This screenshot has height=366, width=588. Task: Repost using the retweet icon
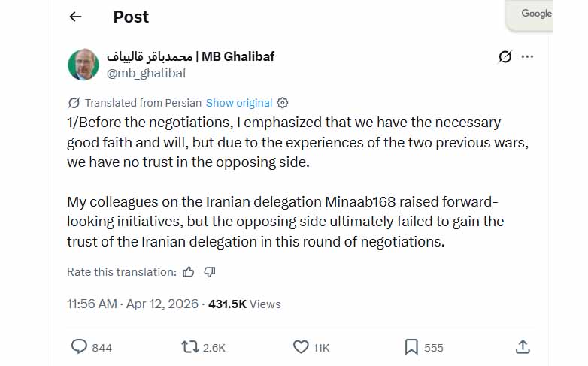(191, 346)
